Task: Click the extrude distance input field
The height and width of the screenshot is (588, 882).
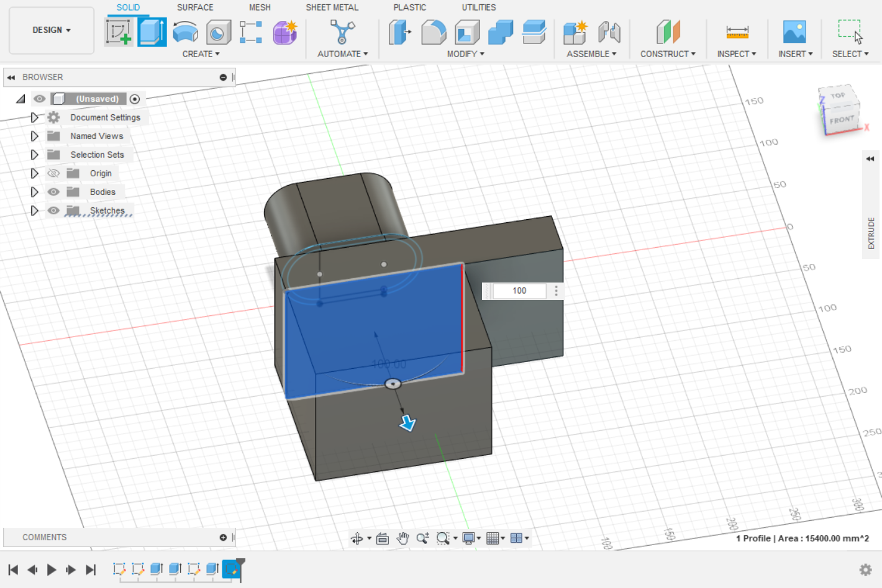Action: [519, 291]
